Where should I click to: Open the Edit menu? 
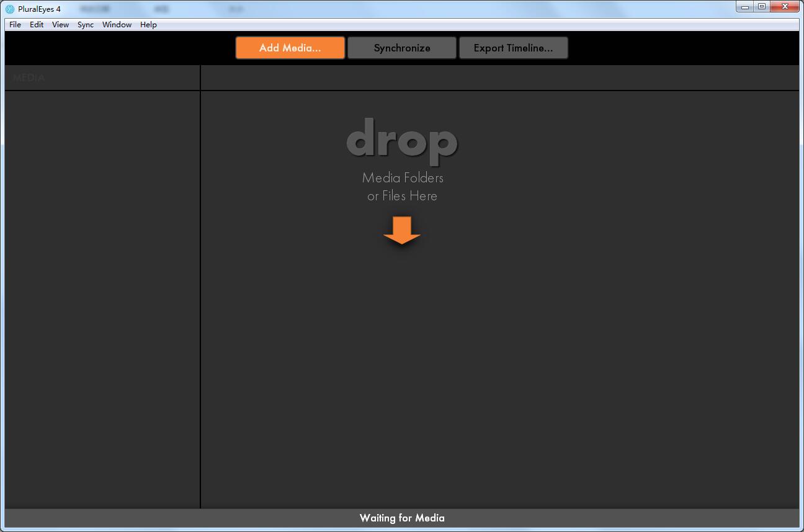(37, 25)
